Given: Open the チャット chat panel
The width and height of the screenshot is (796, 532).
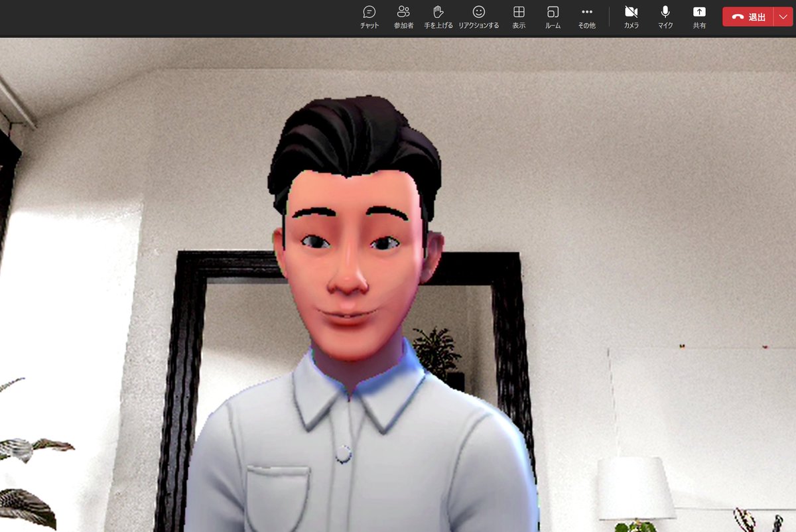Looking at the screenshot, I should pos(369,17).
